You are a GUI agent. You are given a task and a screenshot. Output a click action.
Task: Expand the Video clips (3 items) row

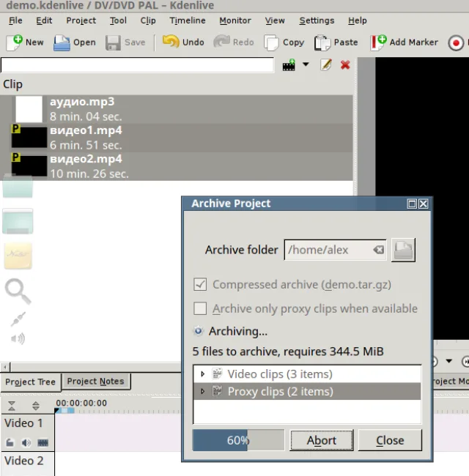(x=202, y=373)
